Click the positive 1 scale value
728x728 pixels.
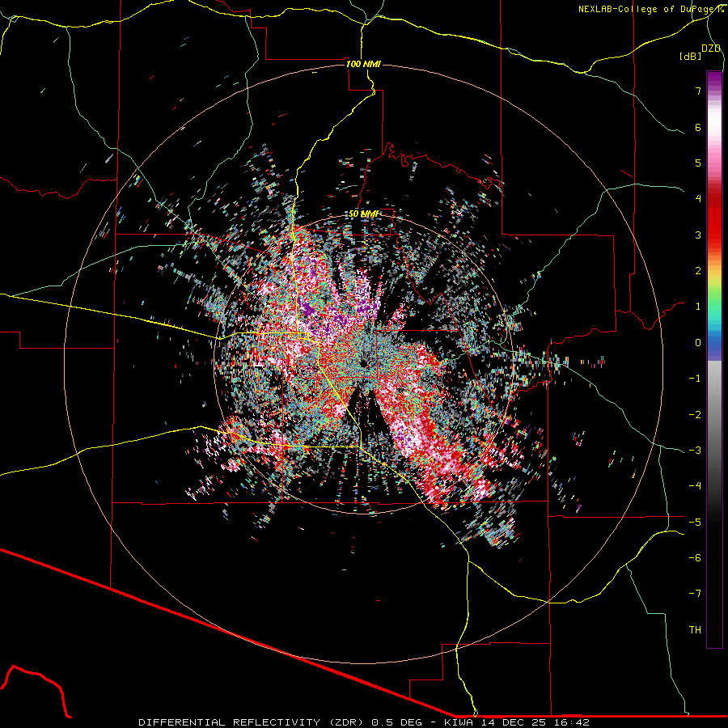tap(698, 307)
